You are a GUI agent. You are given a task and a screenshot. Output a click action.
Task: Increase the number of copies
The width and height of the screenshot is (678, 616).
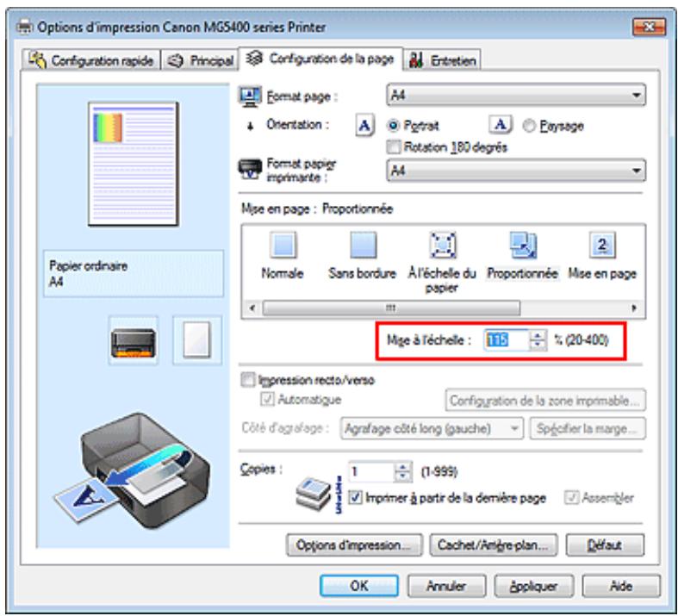click(x=403, y=466)
